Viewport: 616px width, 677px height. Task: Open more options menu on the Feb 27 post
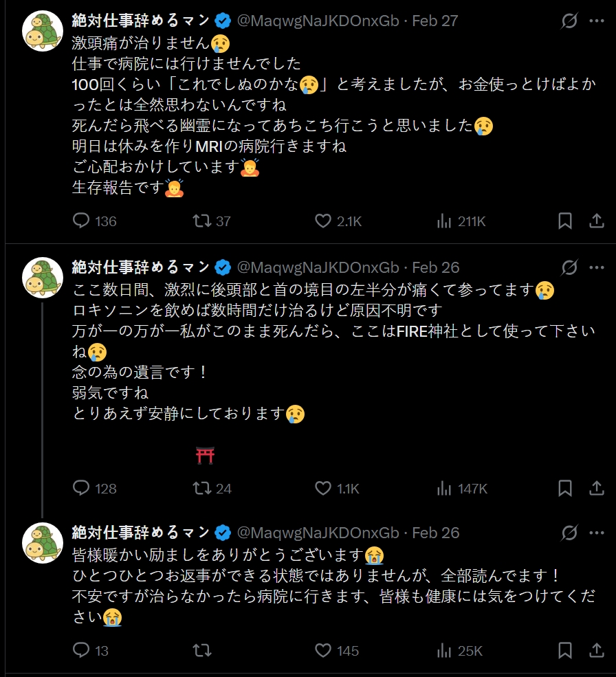(597, 21)
